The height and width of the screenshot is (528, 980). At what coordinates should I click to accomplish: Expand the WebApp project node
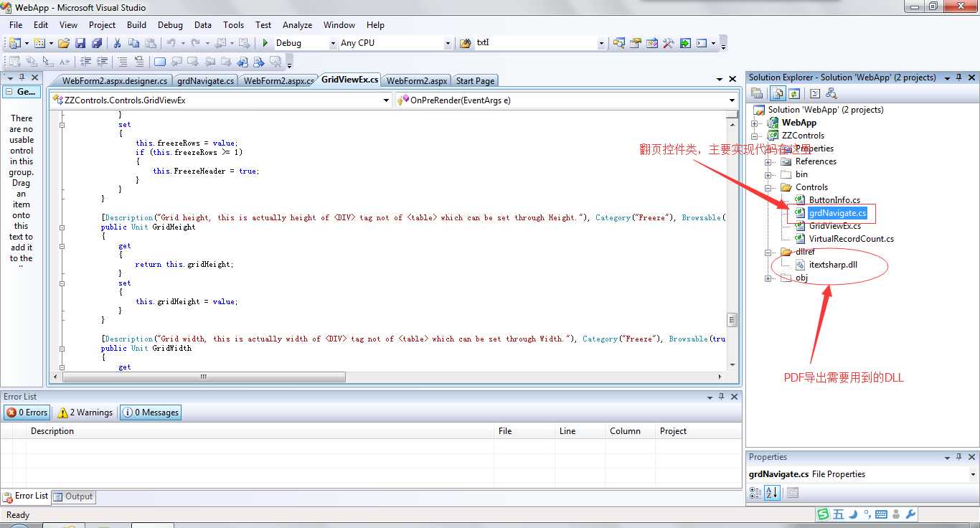click(755, 123)
